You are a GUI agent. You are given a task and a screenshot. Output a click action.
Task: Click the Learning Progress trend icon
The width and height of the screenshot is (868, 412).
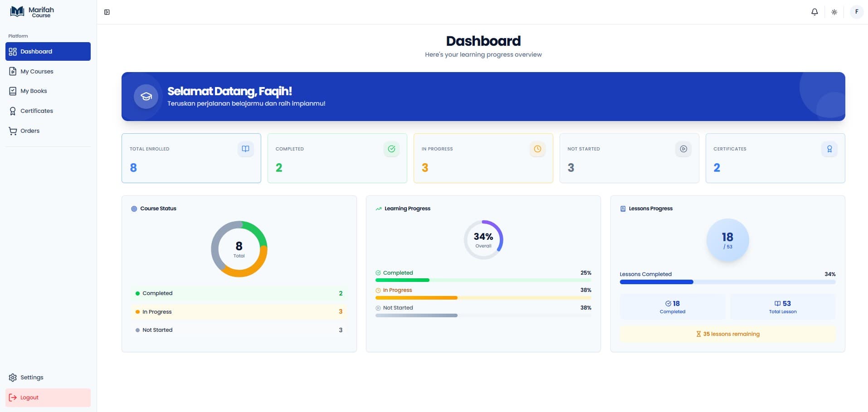[379, 209]
